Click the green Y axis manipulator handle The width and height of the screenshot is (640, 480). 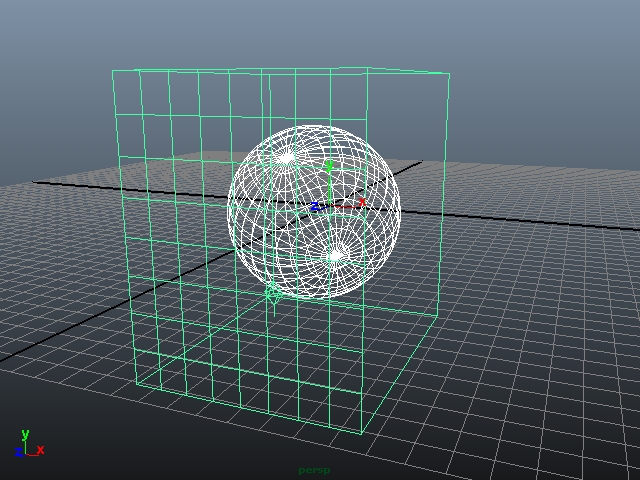point(329,167)
